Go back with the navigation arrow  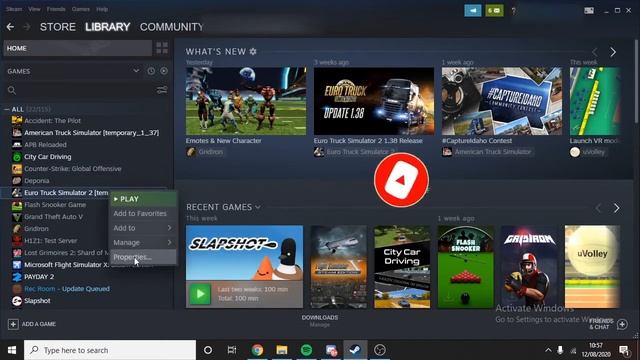[x=10, y=27]
